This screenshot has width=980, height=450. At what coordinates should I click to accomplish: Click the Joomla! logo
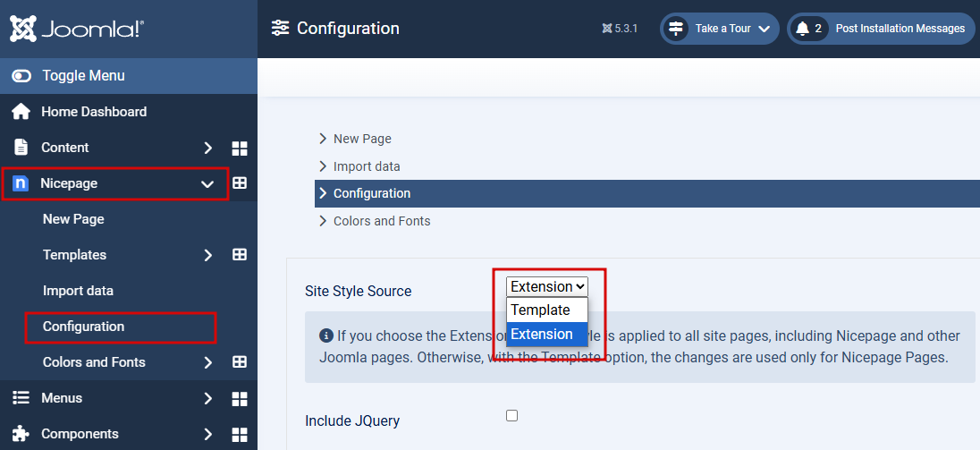(x=77, y=29)
